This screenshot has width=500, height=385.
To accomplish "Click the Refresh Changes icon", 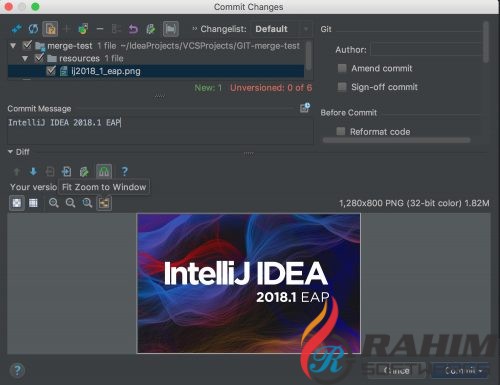I will pyautogui.click(x=33, y=29).
